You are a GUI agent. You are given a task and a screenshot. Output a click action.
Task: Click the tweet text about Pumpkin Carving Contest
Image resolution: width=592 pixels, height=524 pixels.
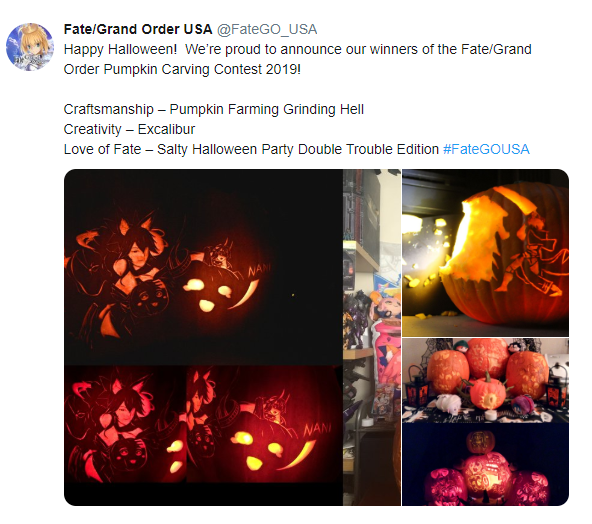tap(298, 59)
